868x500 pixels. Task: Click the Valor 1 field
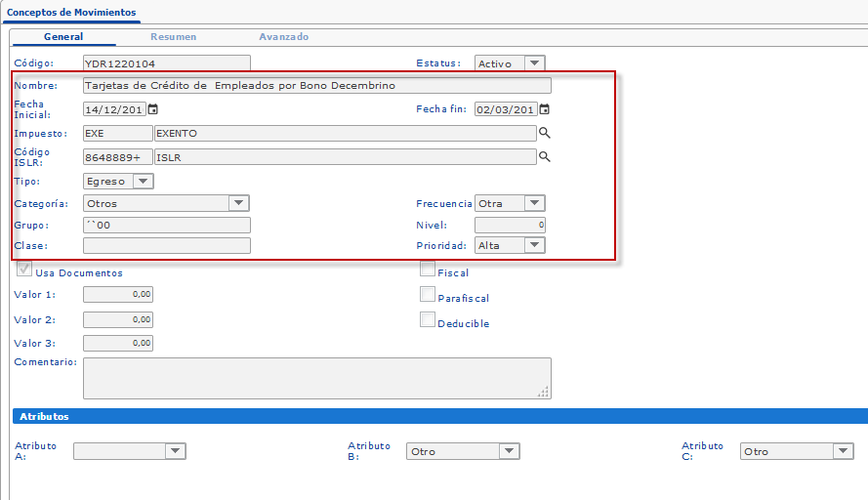point(118,295)
